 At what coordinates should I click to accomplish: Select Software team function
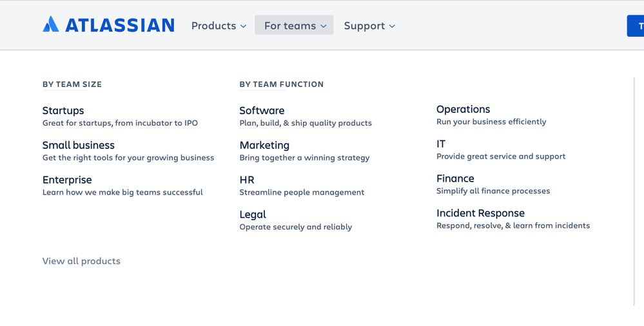point(262,110)
